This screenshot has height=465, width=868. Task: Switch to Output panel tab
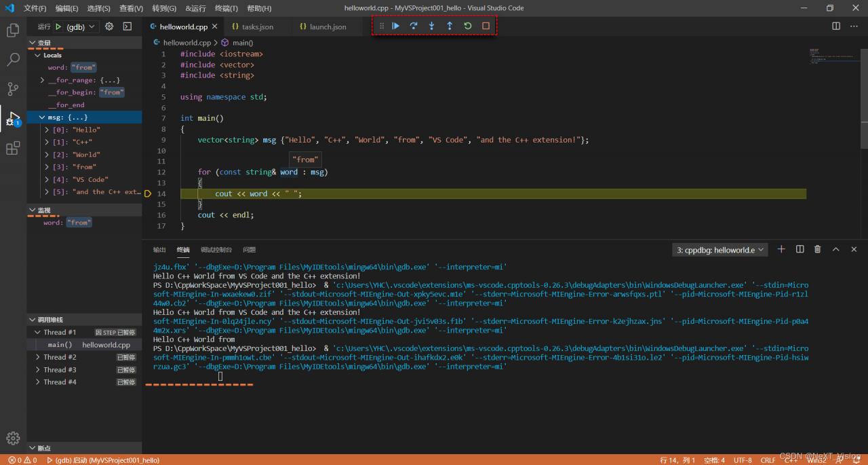pyautogui.click(x=159, y=250)
